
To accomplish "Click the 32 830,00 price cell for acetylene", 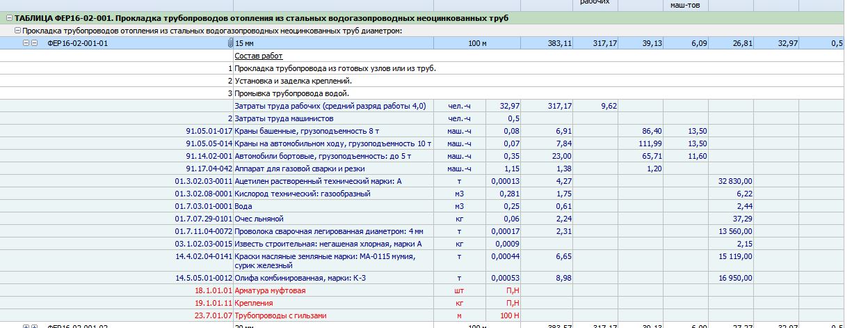I will click(x=731, y=181).
